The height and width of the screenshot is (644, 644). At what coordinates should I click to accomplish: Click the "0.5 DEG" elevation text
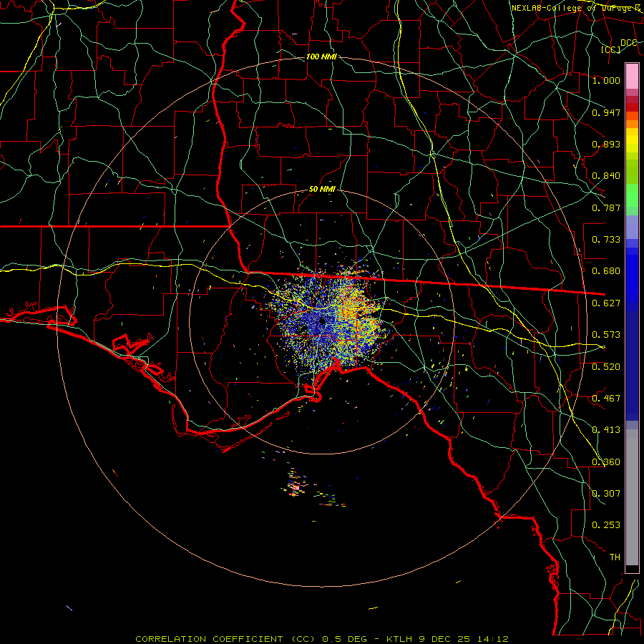coord(344,639)
